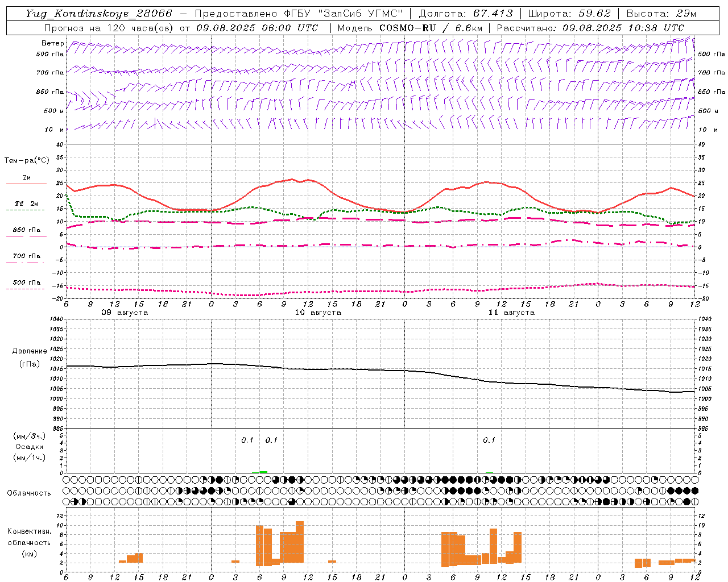Click the Облачность panel label

click(x=29, y=493)
